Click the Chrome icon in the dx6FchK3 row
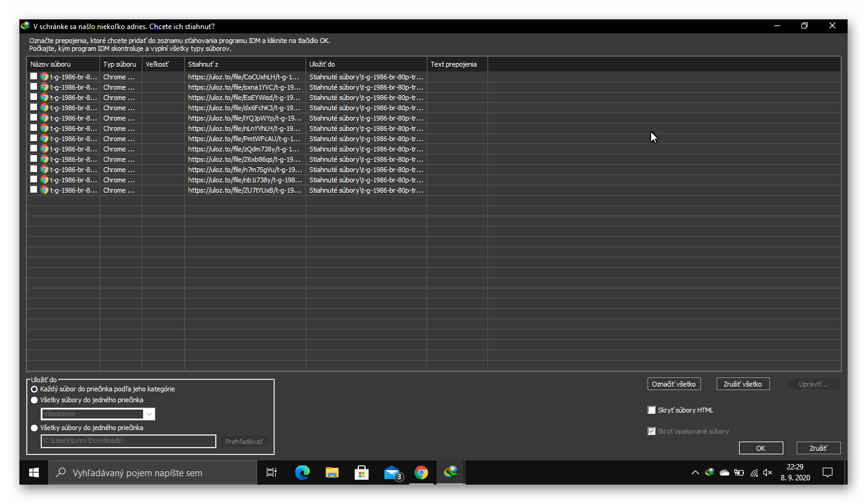Viewport: 867px width, 504px height. point(44,108)
